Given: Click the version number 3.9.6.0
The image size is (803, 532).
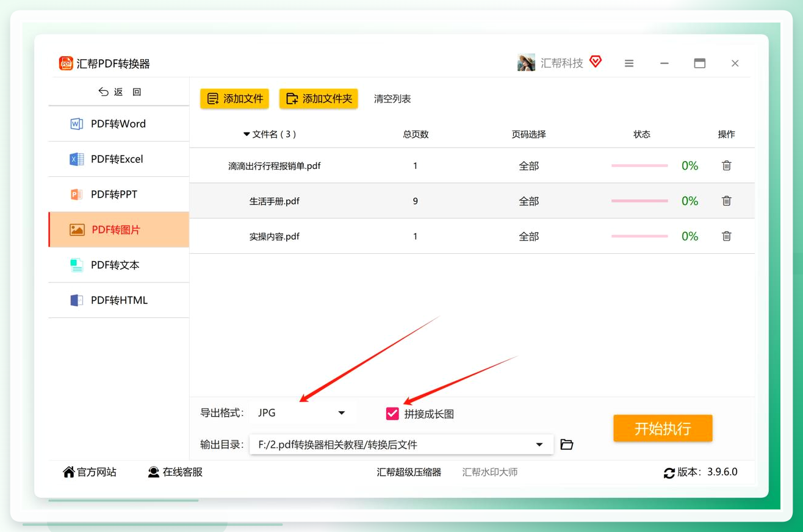Looking at the screenshot, I should [x=722, y=472].
